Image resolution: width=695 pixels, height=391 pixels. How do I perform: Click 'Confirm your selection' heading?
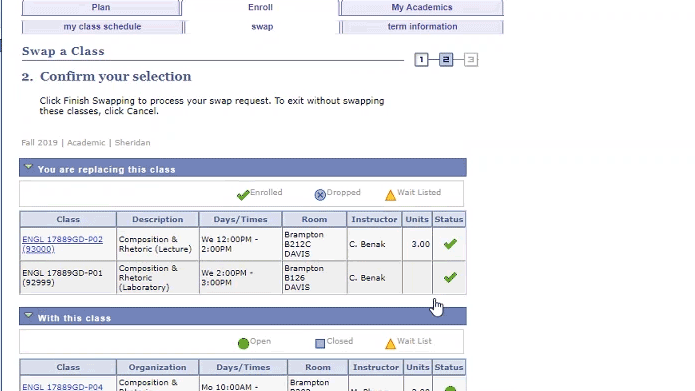click(x=115, y=76)
